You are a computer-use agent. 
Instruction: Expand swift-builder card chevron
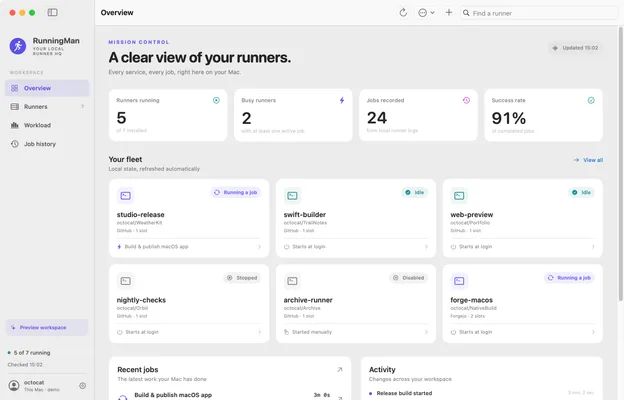(x=426, y=247)
